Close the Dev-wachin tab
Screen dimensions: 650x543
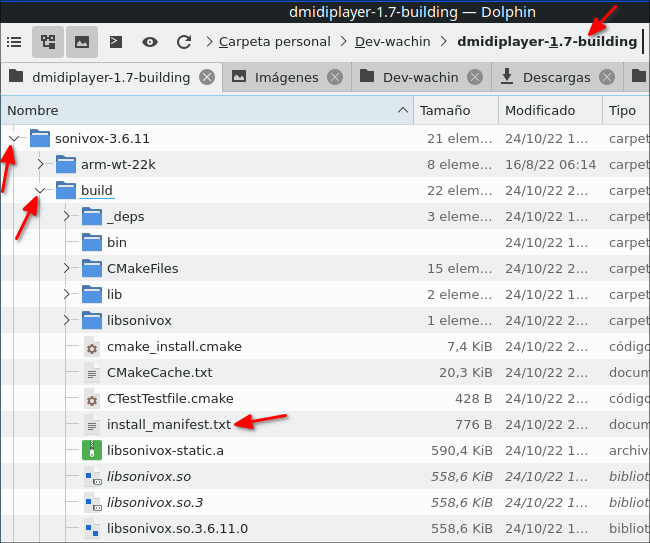click(x=475, y=77)
